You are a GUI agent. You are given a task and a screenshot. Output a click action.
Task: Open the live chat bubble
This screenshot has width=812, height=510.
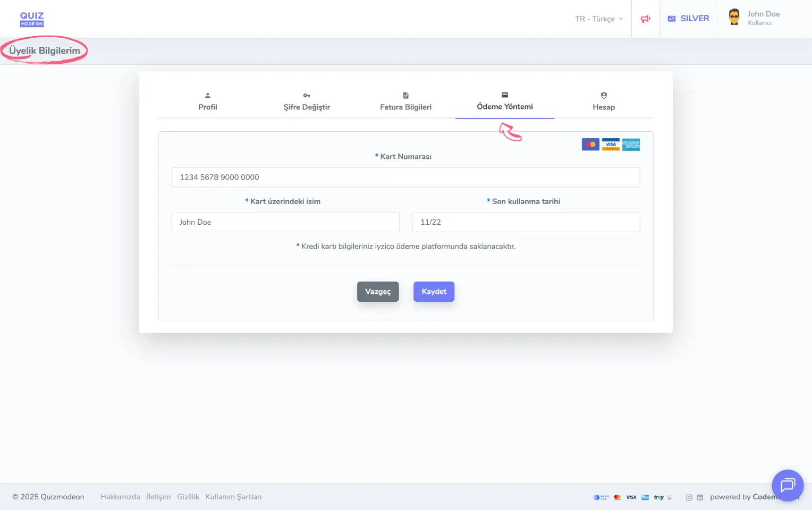click(787, 485)
